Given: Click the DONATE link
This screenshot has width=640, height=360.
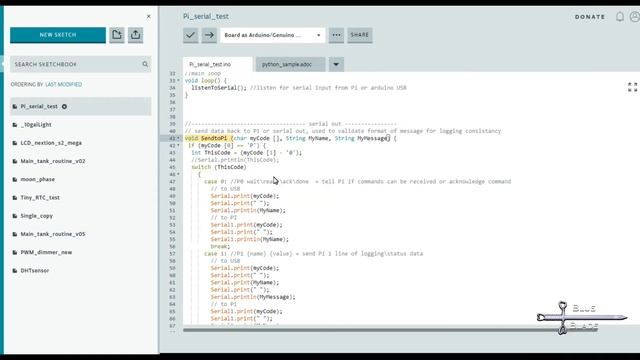Looking at the screenshot, I should coord(590,17).
